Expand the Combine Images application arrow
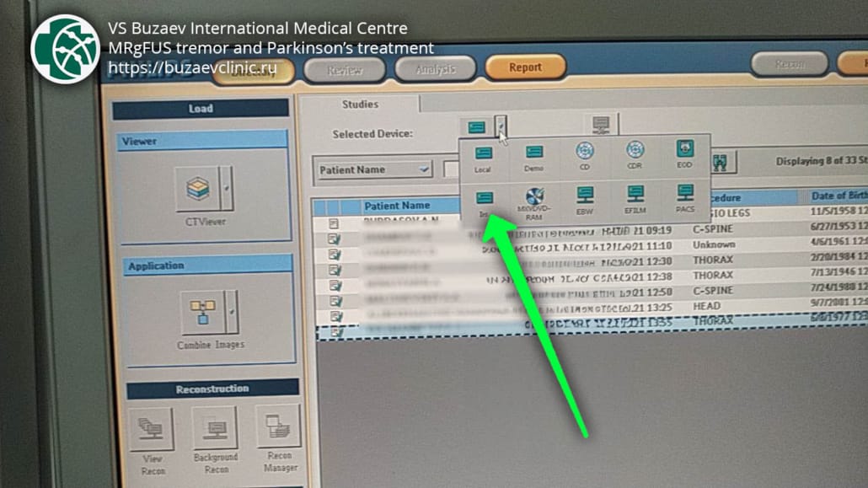868x488 pixels. pyautogui.click(x=232, y=313)
